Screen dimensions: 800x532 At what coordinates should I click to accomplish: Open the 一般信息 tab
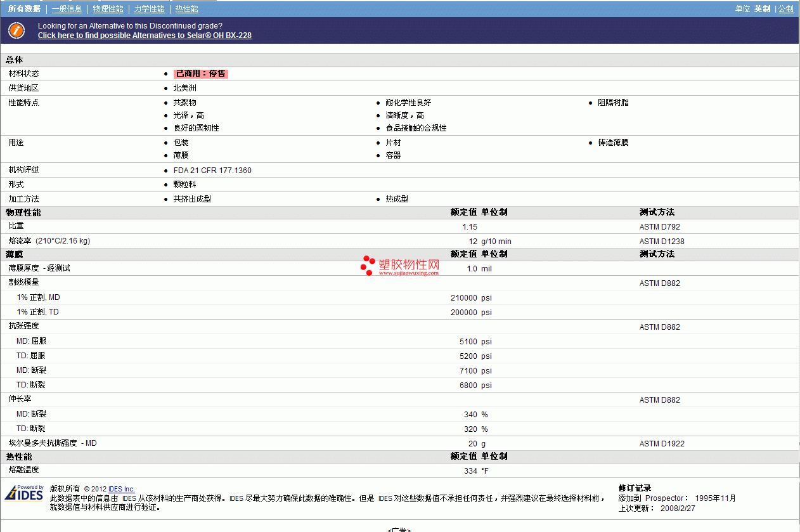pos(67,9)
